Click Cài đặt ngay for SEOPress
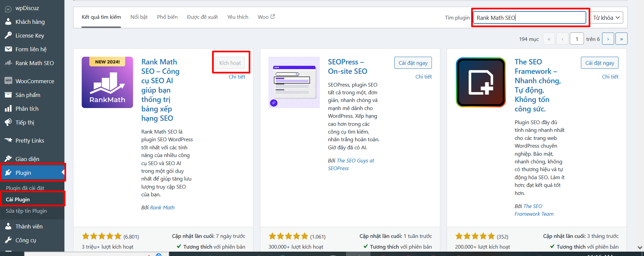 [x=413, y=63]
